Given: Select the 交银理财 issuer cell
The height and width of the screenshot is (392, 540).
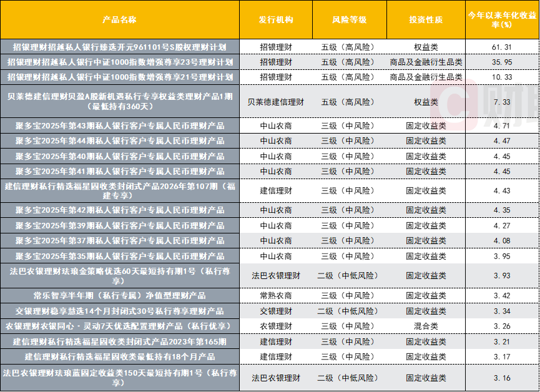Looking at the screenshot, I should coord(276,311).
